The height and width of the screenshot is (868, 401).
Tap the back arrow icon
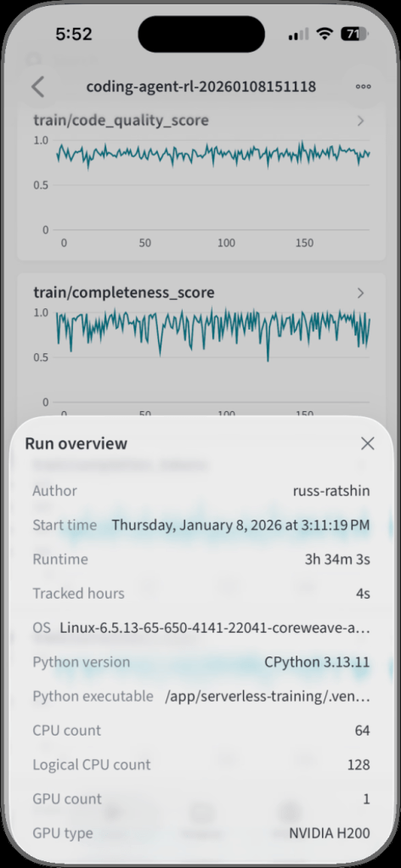(37, 87)
